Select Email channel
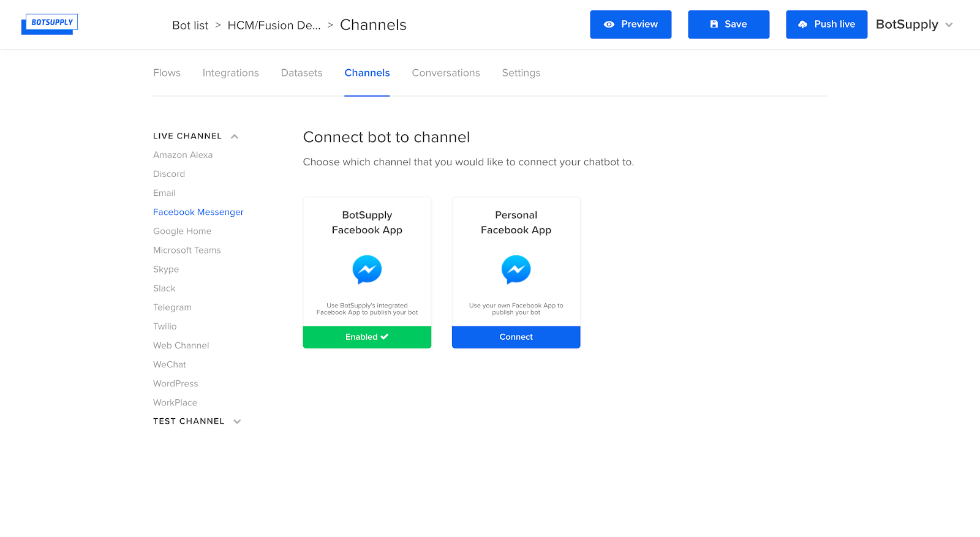 pyautogui.click(x=164, y=193)
